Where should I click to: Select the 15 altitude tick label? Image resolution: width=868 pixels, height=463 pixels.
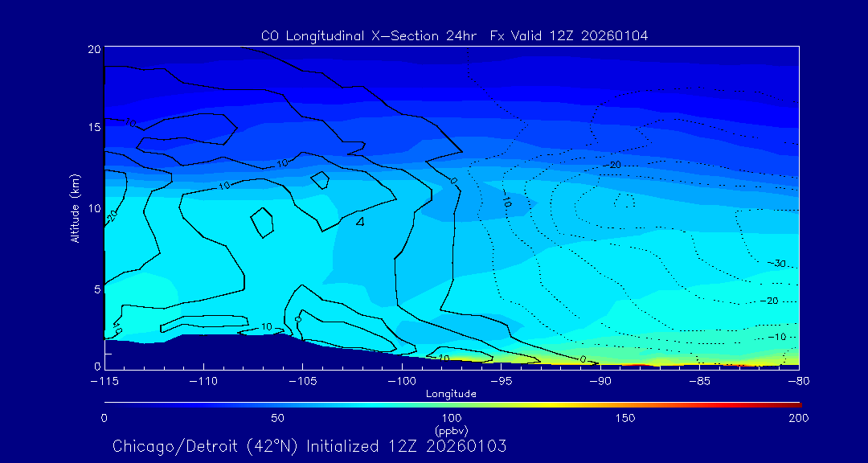click(93, 128)
